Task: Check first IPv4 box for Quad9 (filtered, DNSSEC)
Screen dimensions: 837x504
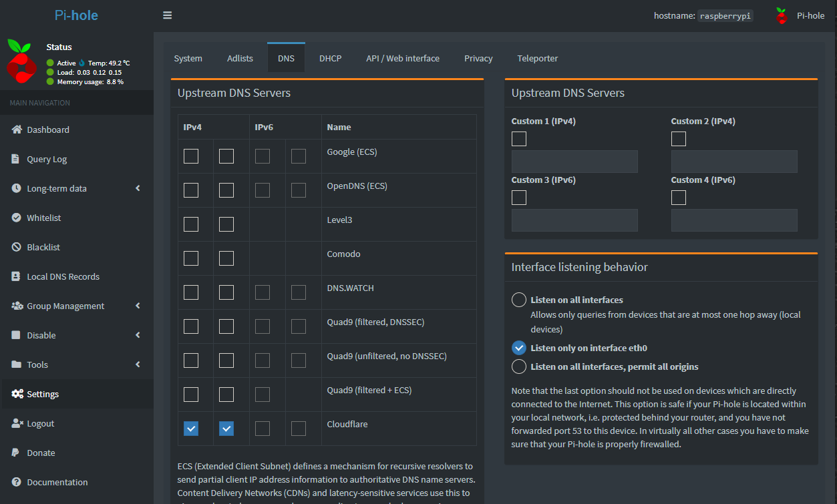Action: click(191, 326)
